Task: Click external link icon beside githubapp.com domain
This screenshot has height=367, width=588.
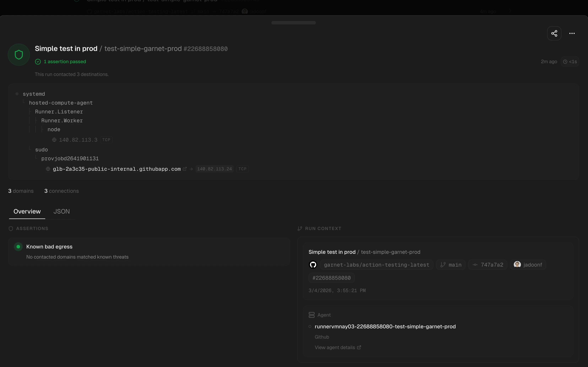Action: tap(184, 169)
